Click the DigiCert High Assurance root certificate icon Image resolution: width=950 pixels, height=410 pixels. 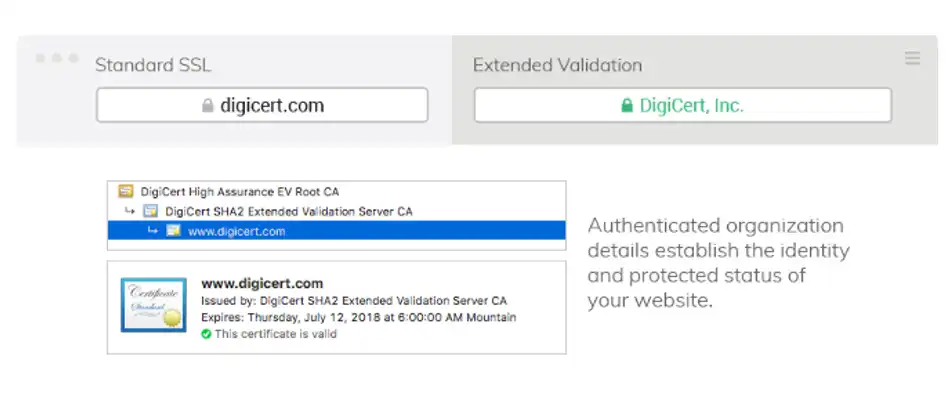click(x=125, y=192)
